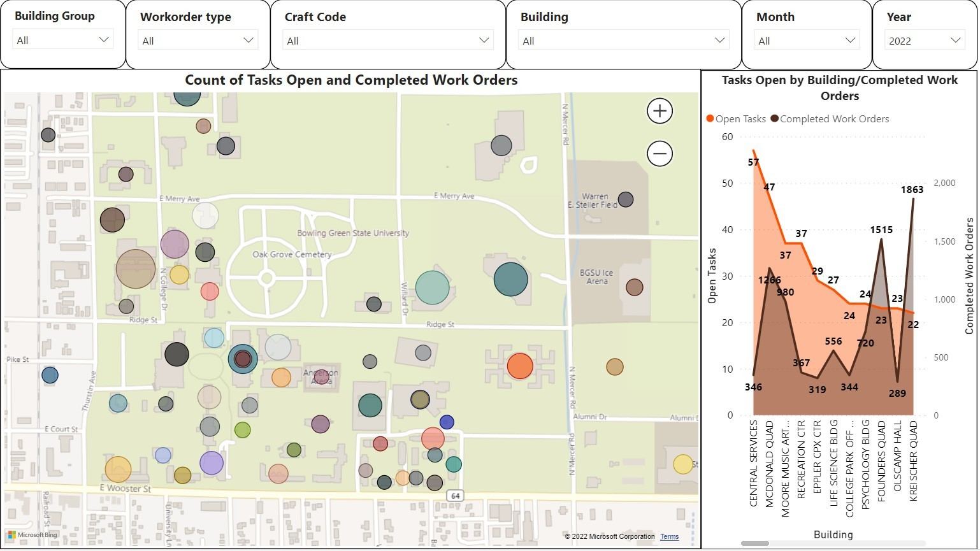
Task: Click the FOUNDERS QUAD axis label
Action: (881, 461)
